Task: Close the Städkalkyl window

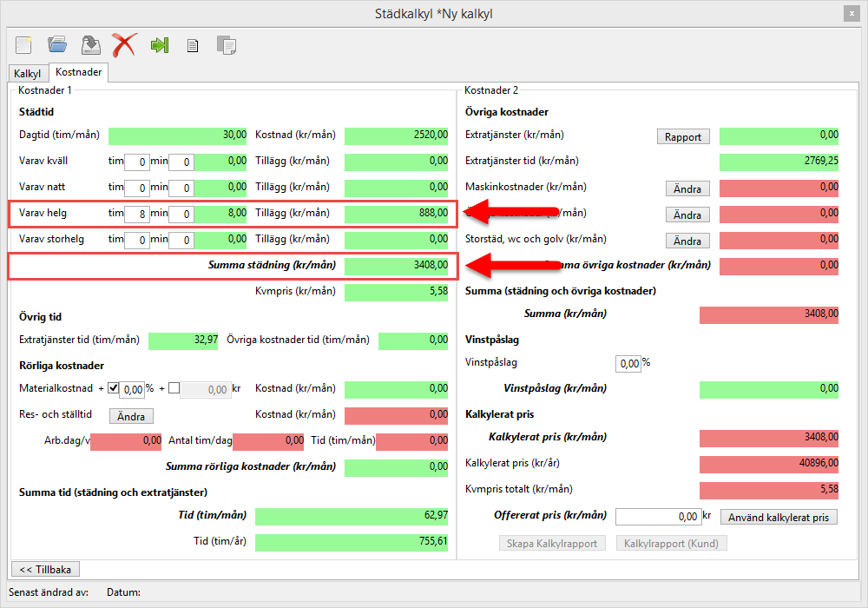Action: click(851, 13)
